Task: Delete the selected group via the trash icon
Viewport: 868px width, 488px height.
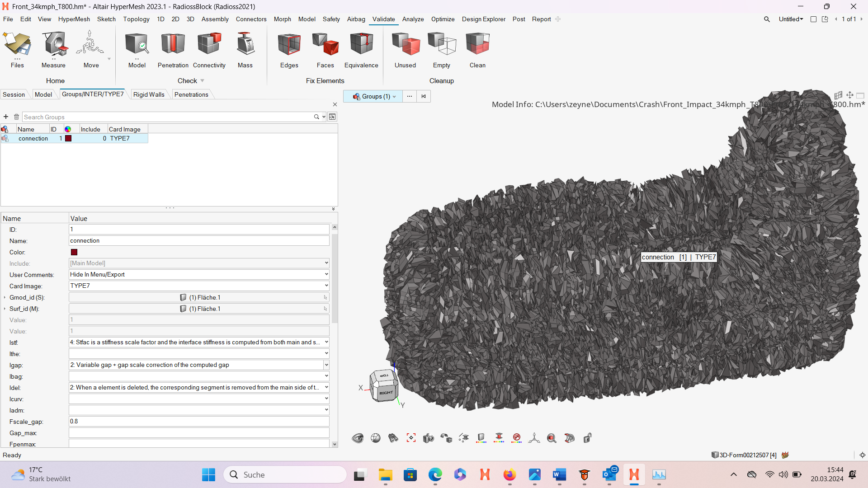Action: point(16,117)
